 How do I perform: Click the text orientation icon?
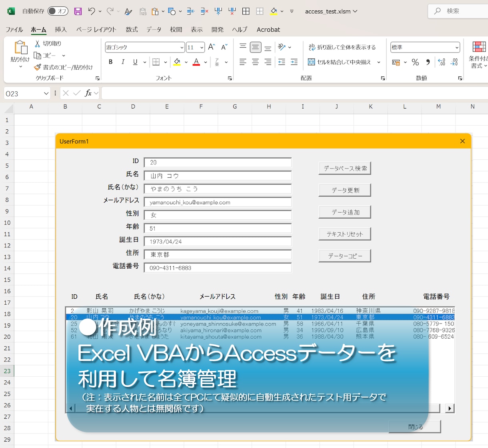point(282,47)
